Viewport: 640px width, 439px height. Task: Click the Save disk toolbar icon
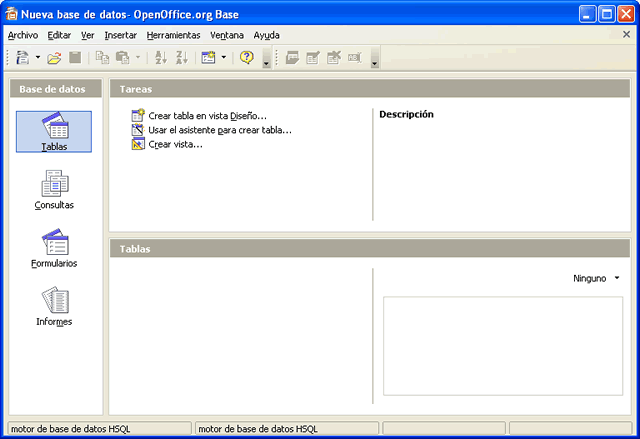point(75,58)
